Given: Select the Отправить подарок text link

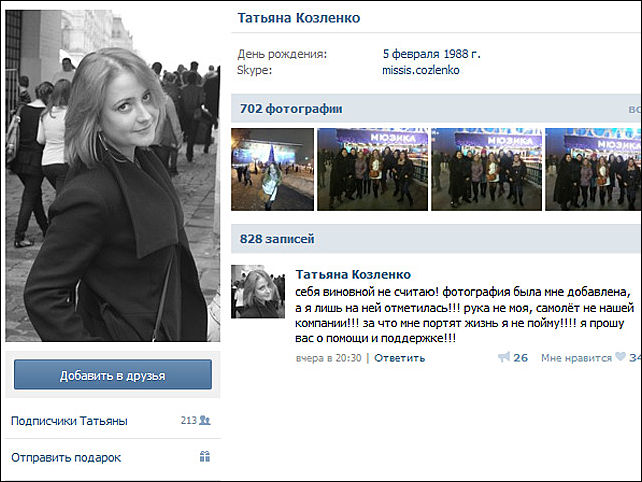Looking at the screenshot, I should tap(65, 457).
